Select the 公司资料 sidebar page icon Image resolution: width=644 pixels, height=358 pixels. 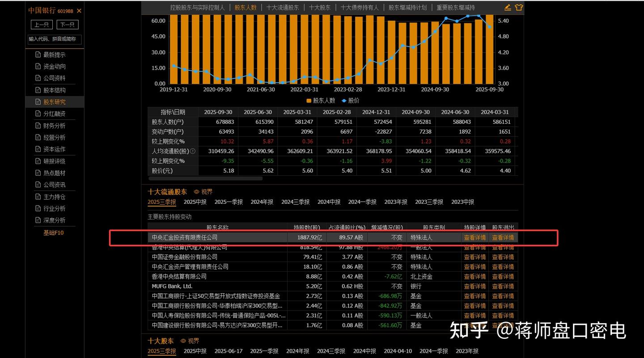coord(38,78)
